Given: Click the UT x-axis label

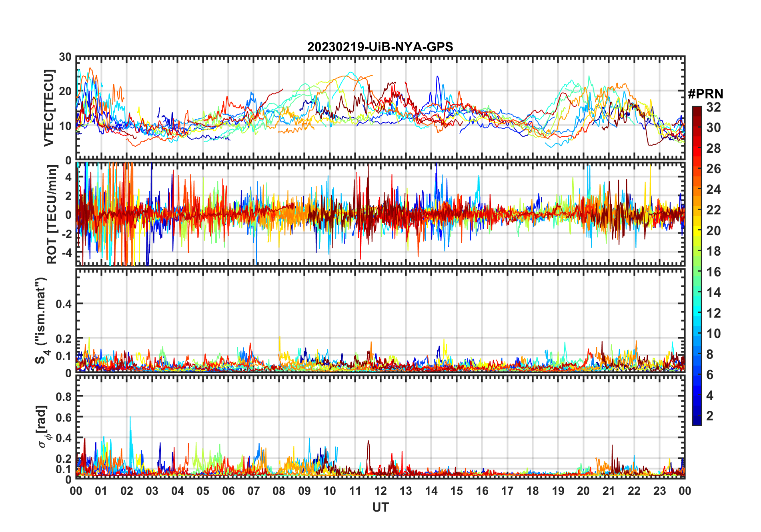Looking at the screenshot, I should 380,507.
